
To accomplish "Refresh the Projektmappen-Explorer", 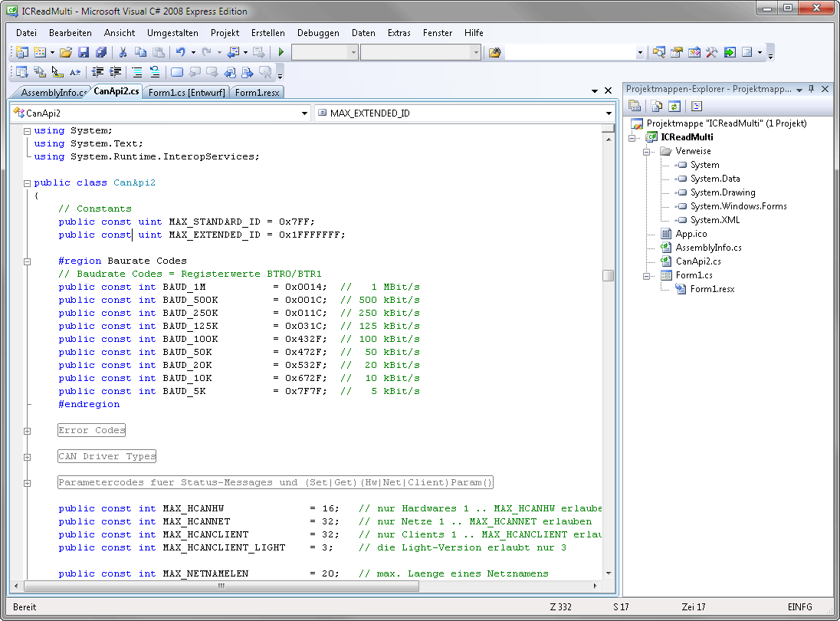I will tap(674, 106).
